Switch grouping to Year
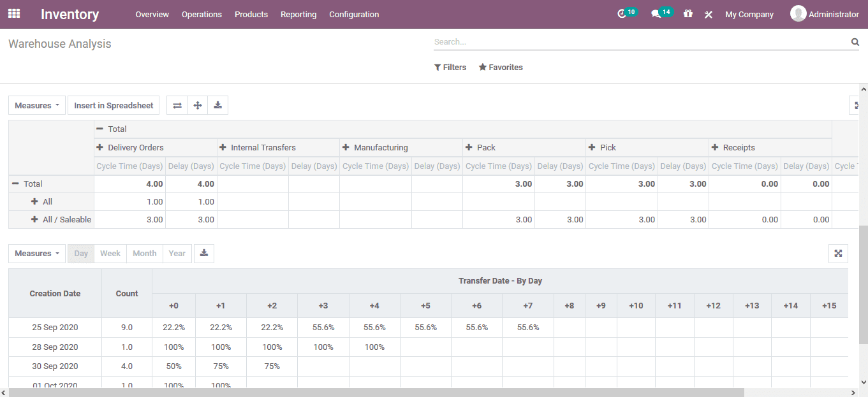 tap(177, 253)
